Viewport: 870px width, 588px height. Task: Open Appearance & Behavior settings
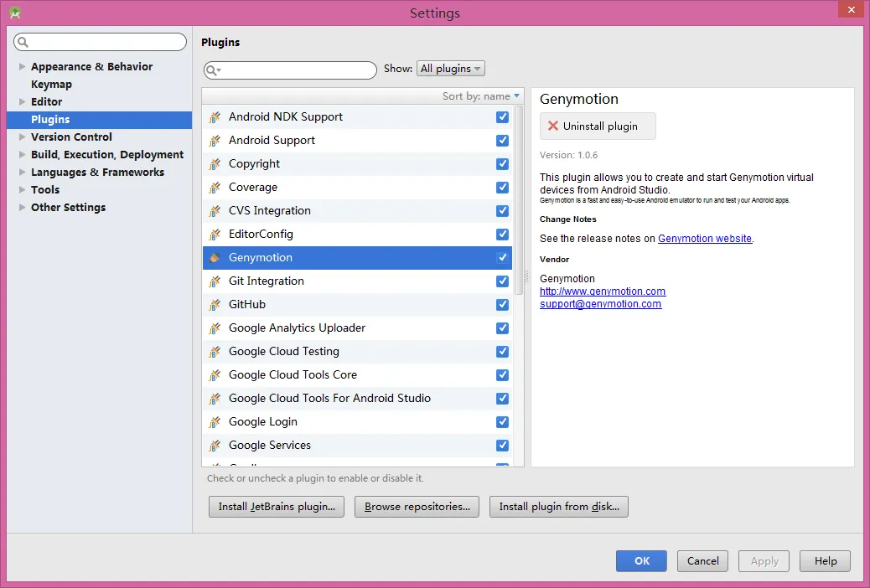pyautogui.click(x=91, y=66)
